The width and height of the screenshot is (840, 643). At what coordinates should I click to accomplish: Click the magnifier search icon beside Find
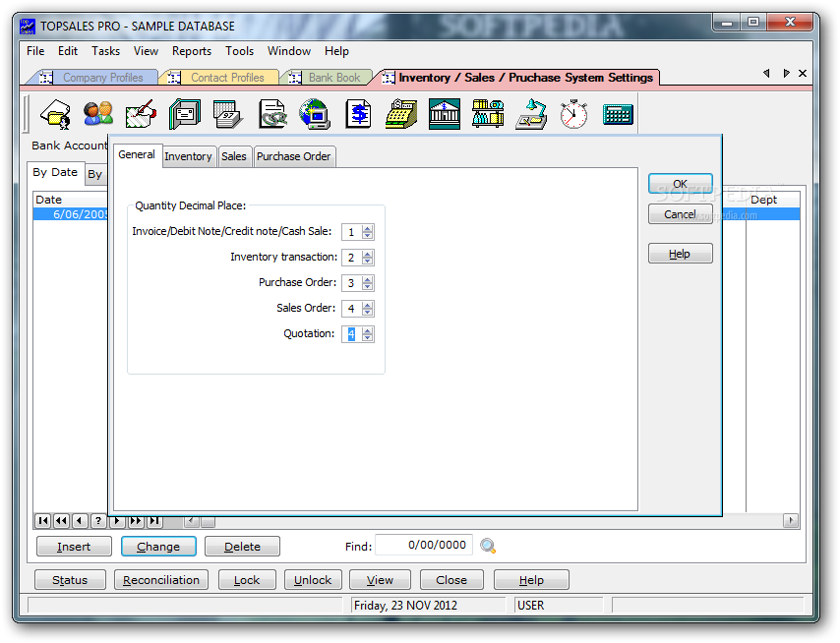488,546
